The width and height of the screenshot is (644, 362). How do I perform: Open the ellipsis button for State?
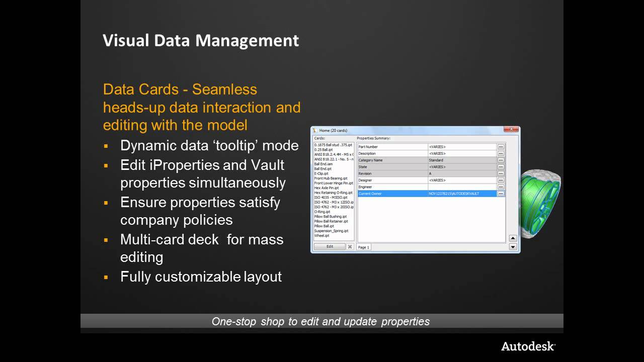click(501, 166)
